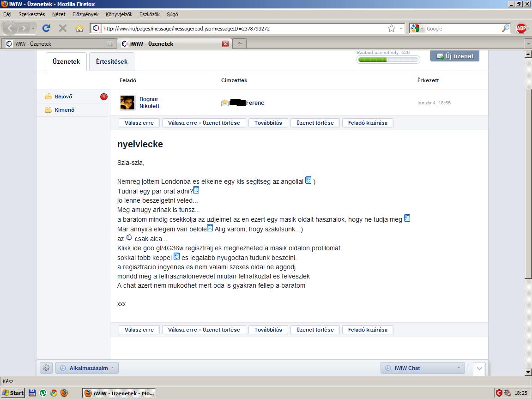Click the iWiW logo icon in message text
Screen dimensions: 532x399
129,237
